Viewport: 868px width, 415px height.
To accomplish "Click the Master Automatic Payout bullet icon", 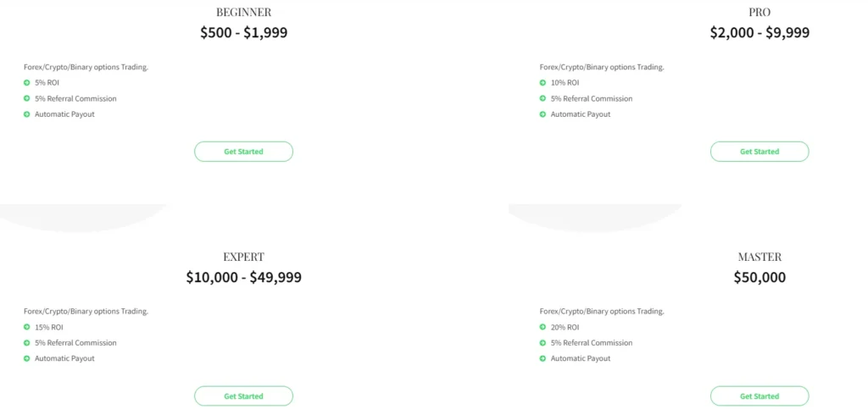I will point(542,358).
